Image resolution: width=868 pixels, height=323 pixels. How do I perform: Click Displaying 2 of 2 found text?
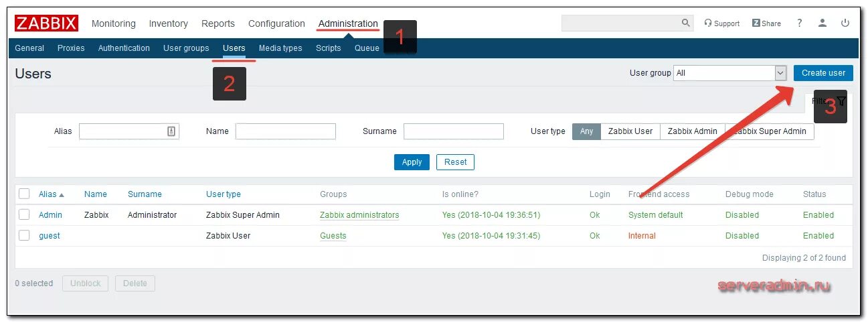point(804,258)
